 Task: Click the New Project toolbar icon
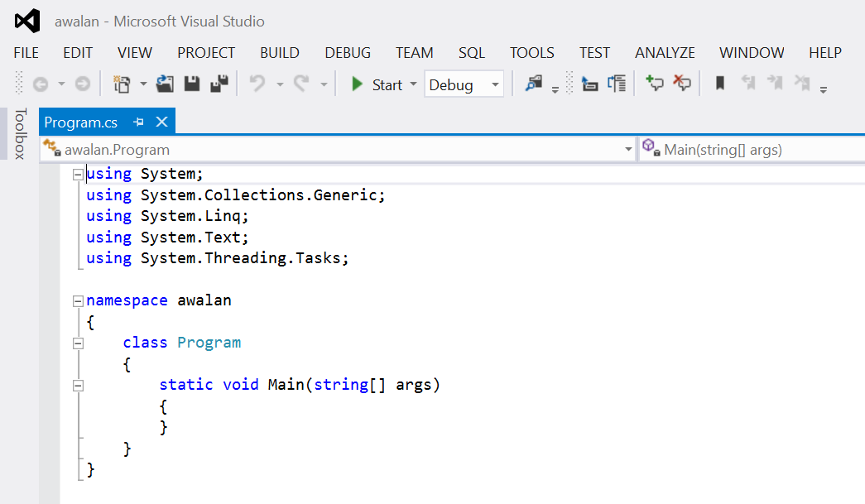coord(123,84)
